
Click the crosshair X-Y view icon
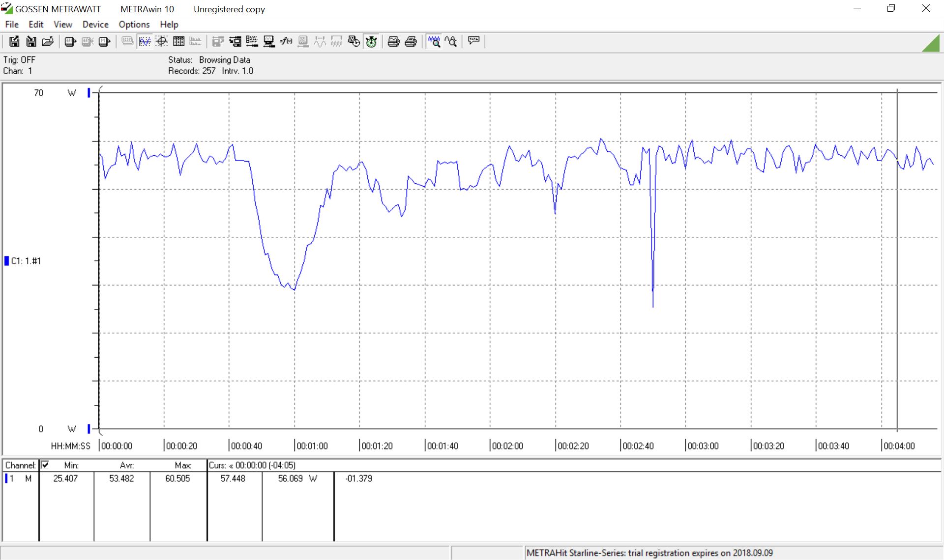pos(161,42)
